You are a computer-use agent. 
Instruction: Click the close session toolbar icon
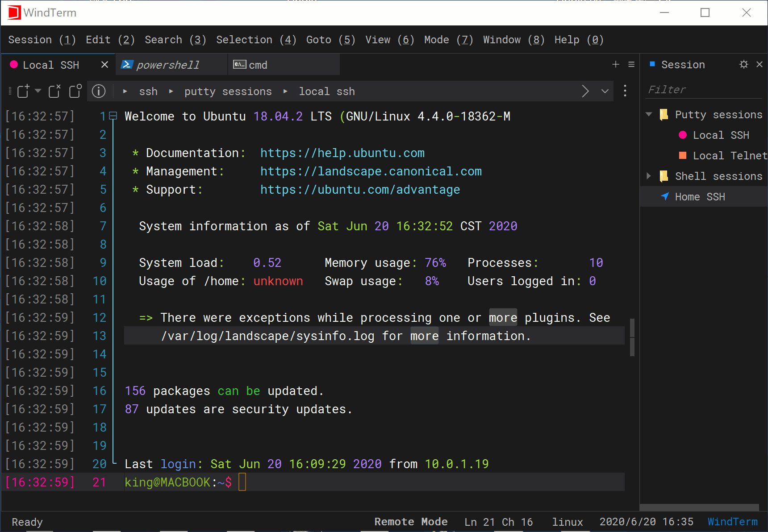click(54, 91)
